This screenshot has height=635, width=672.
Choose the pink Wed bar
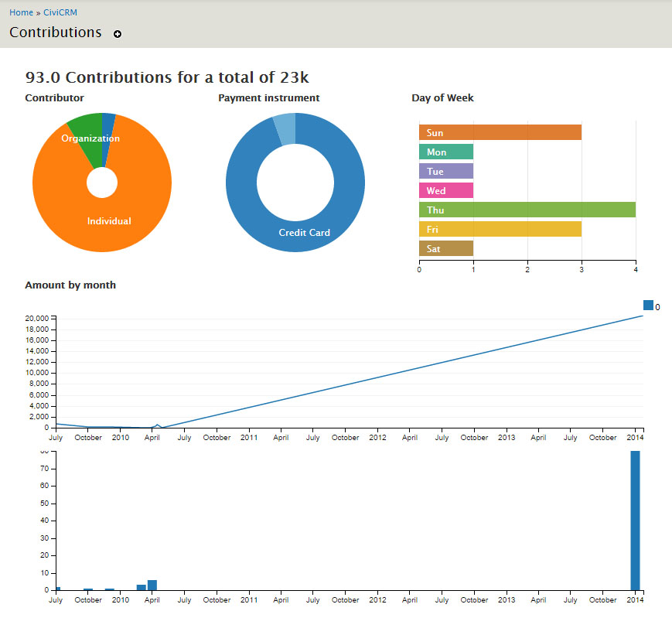click(445, 190)
